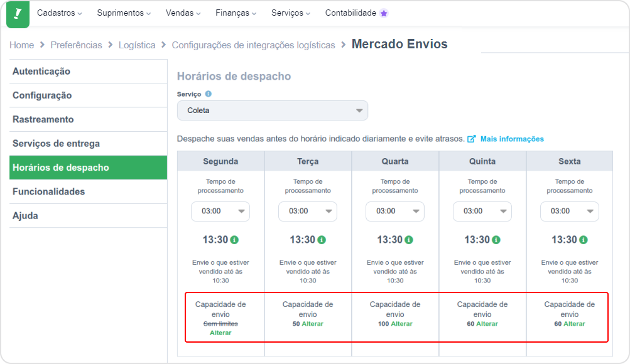Expand the Cadastros menu
630x364 pixels.
(x=60, y=13)
